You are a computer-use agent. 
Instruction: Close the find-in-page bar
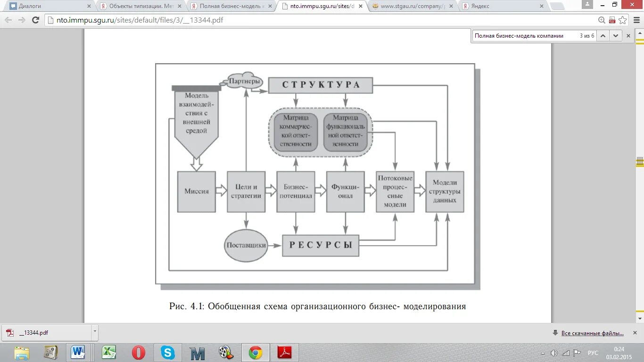pos(628,36)
